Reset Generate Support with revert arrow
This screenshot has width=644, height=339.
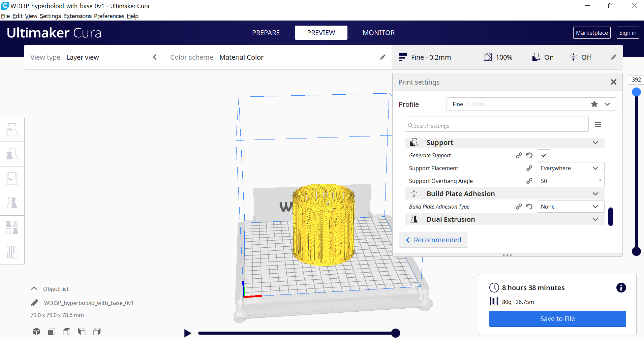(x=529, y=155)
